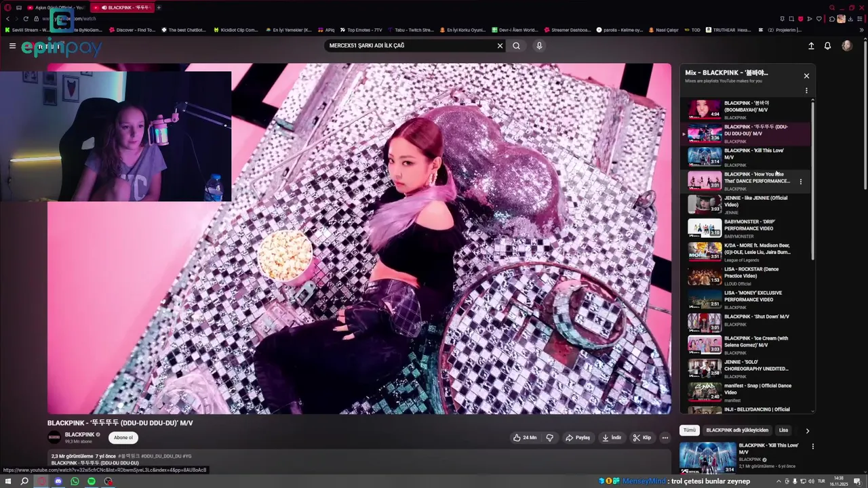Go back with the browser back arrow
This screenshot has height=488, width=868.
tap(8, 19)
